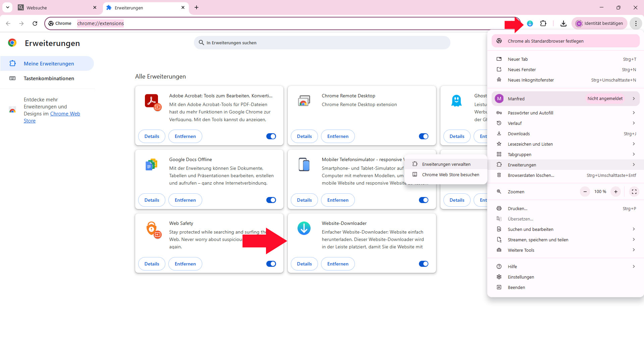644x343 pixels.
Task: Open the Extensions puzzle icon in the toolbar
Action: click(543, 23)
